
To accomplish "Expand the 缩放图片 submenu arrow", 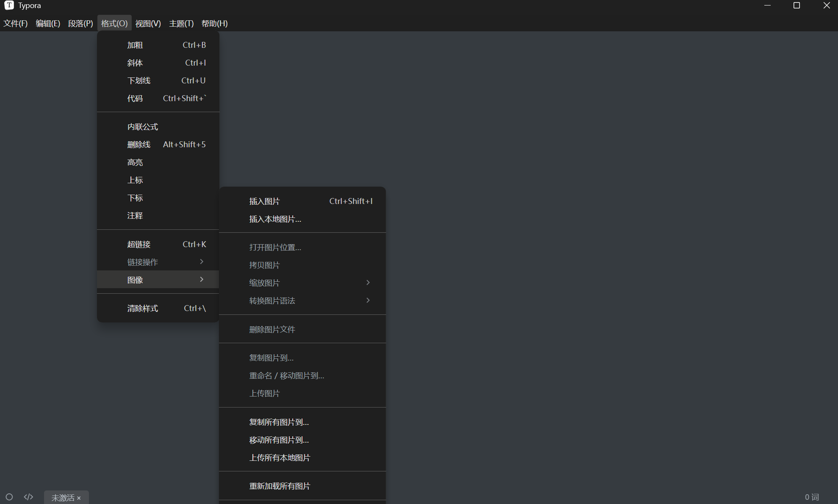I will point(368,283).
